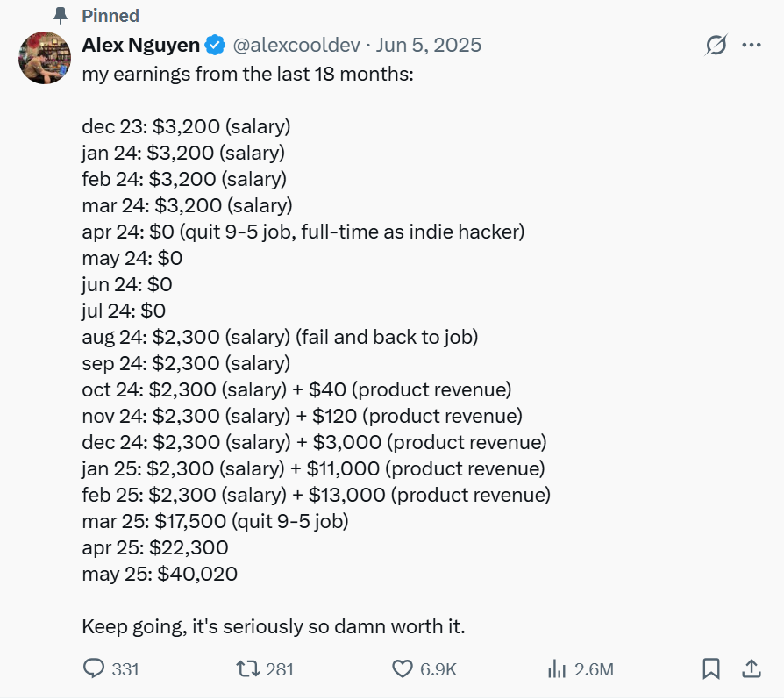Open Alex Nguyen's profile picture
This screenshot has width=784, height=700.
click(x=44, y=58)
